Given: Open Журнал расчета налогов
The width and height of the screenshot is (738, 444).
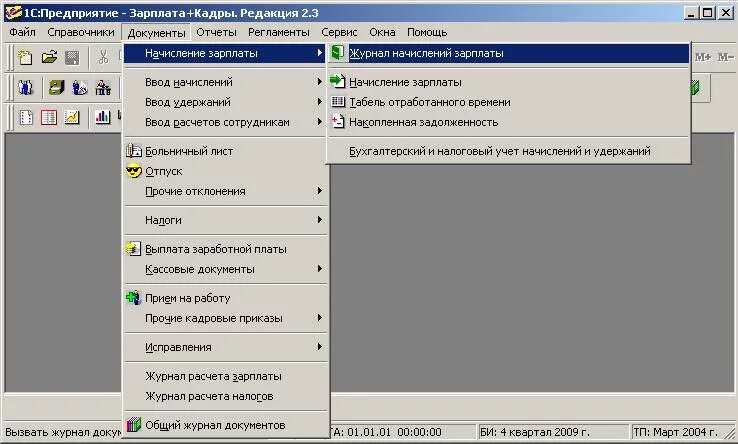Looking at the screenshot, I should [225, 396].
